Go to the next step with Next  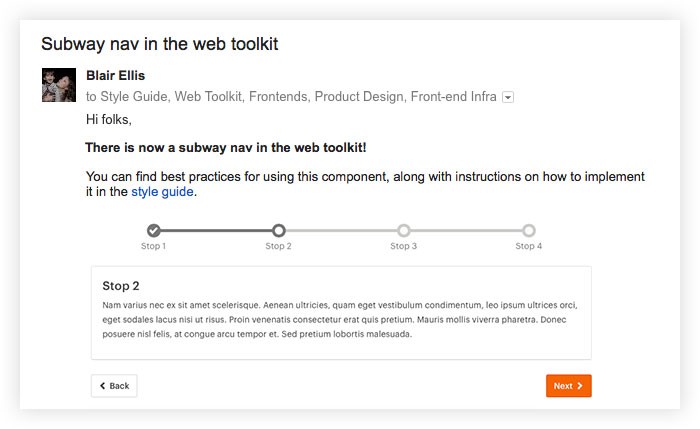point(568,386)
